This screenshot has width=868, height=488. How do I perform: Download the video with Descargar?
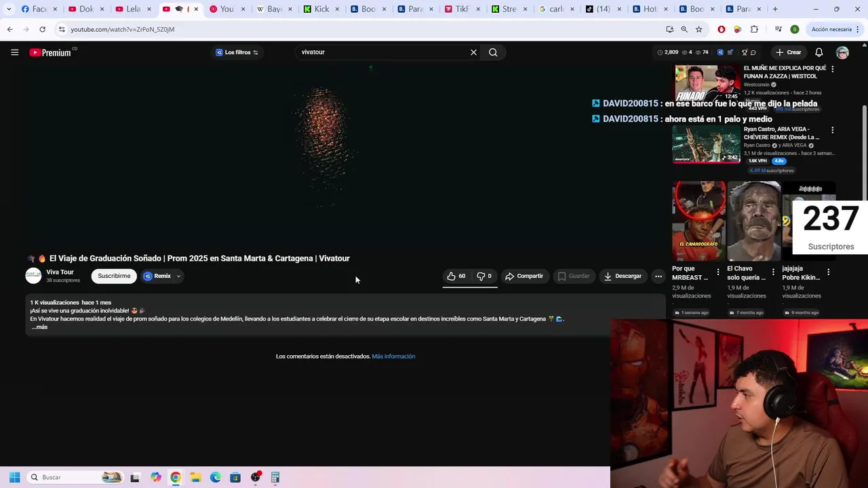click(623, 276)
